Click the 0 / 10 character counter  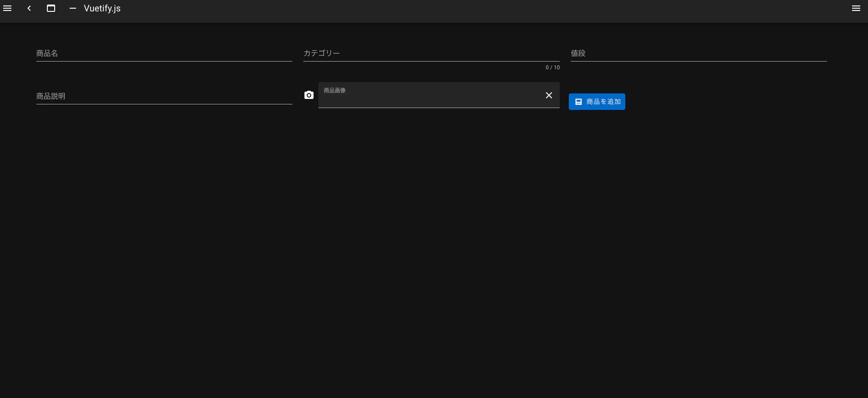(552, 67)
